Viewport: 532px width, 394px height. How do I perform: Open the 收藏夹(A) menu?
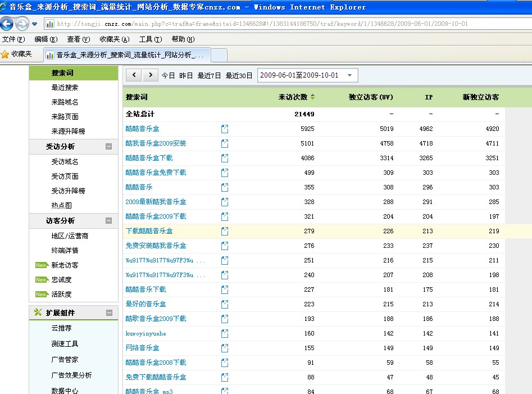coord(115,39)
